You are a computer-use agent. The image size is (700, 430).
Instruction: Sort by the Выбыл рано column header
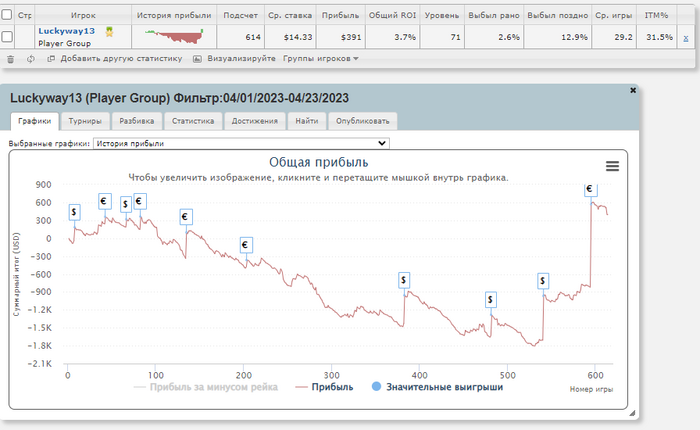[494, 15]
